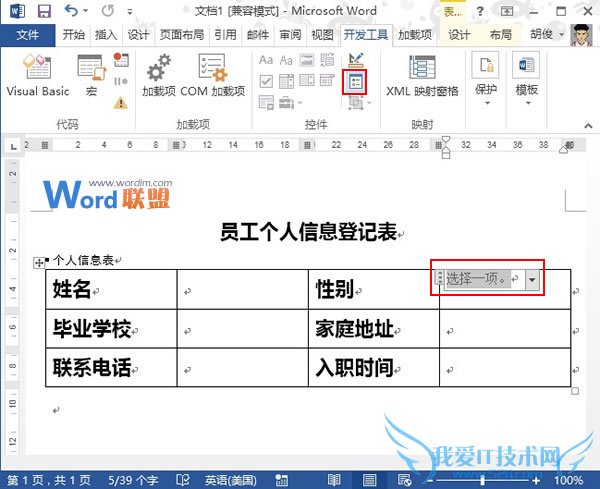Screen dimensions: 600x489
Task: Open 加载项 add-ins gear icon
Action: pyautogui.click(x=159, y=75)
